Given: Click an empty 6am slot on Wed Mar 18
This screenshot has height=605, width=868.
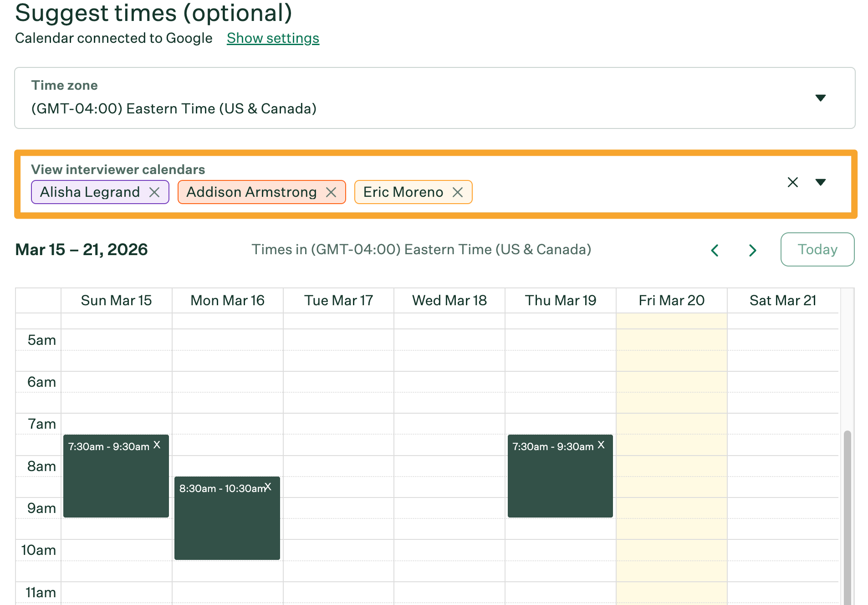Looking at the screenshot, I should [449, 392].
